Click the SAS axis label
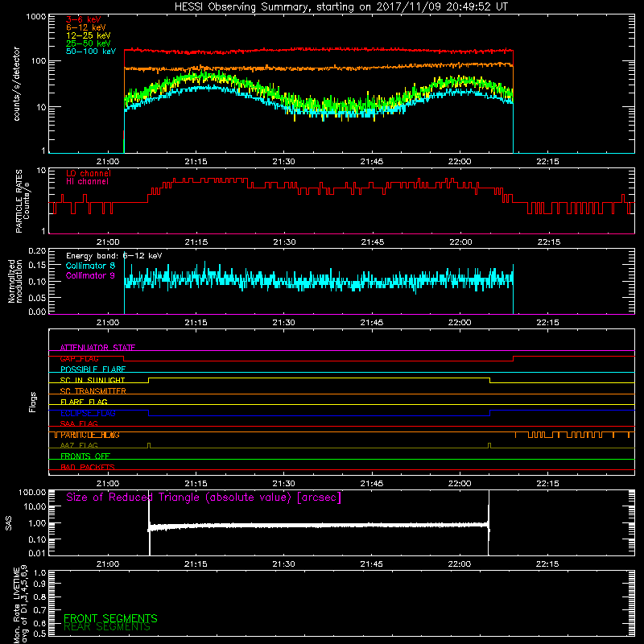The height and width of the screenshot is (644, 644). [x=9, y=522]
